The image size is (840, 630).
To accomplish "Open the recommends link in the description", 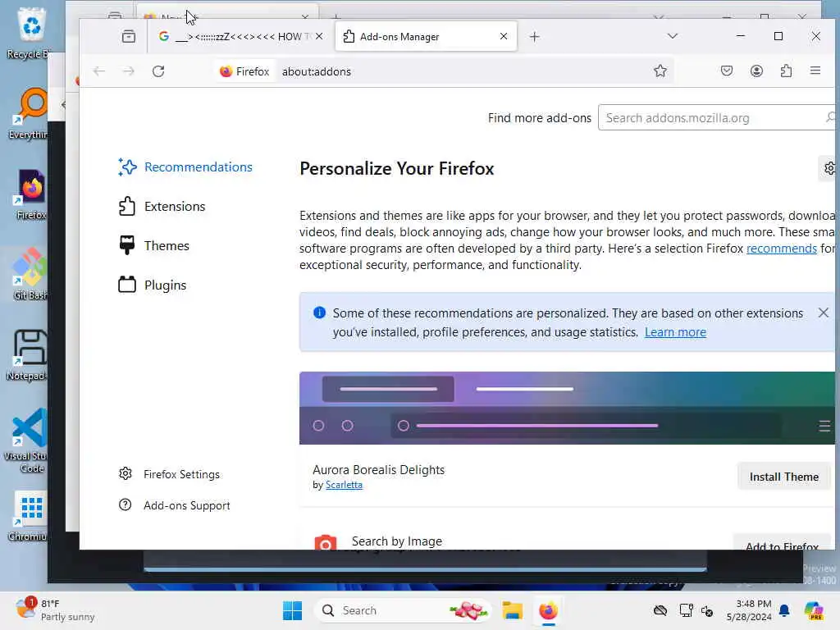I will 782,249.
